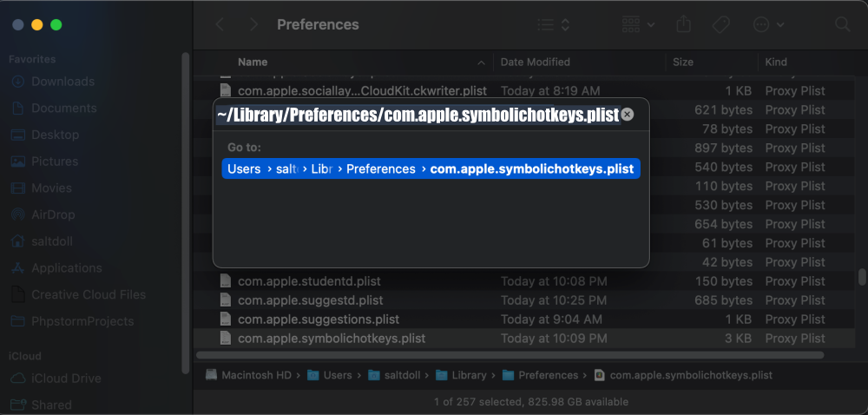Click Today at 9:04 AM date cell
Viewport: 868px width, 415px height.
click(x=551, y=319)
